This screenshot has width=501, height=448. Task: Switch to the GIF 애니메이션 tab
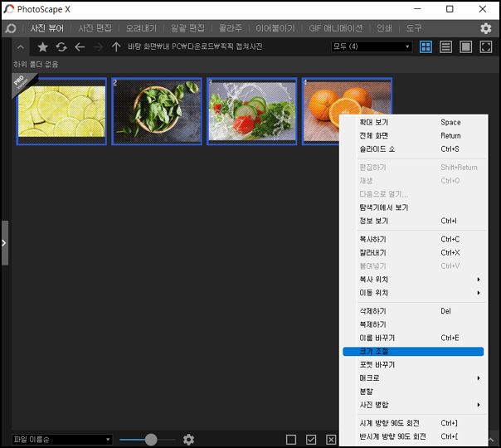coord(335,28)
